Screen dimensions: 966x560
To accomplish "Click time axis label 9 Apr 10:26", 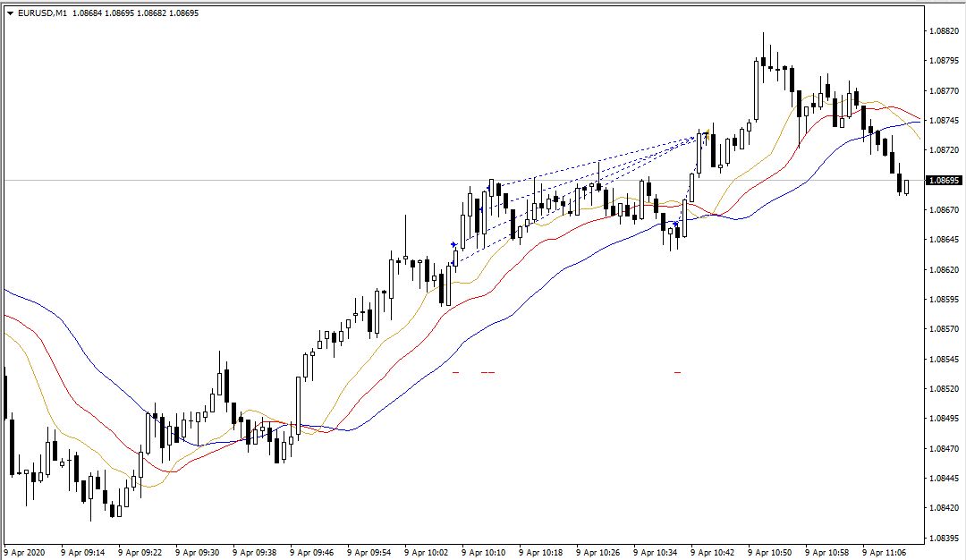I will (x=598, y=553).
